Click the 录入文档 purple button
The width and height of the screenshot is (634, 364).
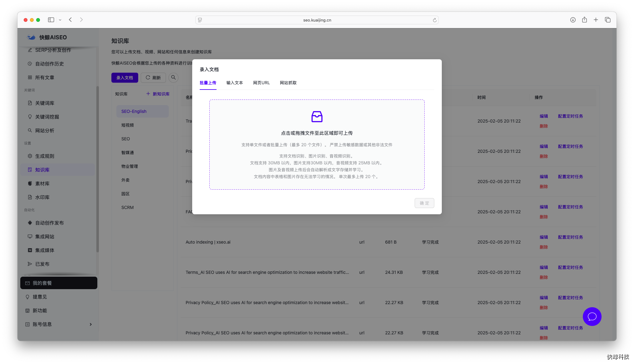[125, 78]
